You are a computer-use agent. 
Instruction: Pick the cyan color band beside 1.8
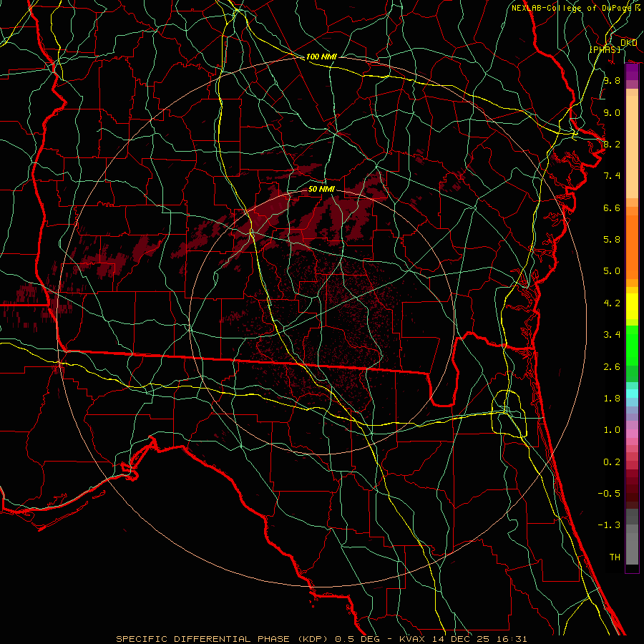tap(632, 394)
